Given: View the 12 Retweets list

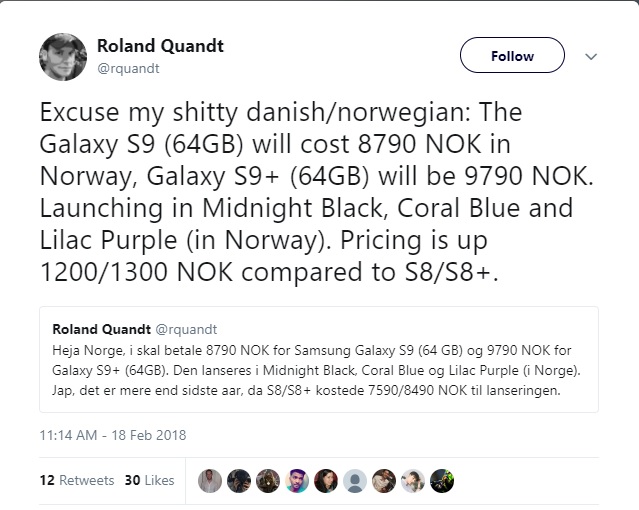Looking at the screenshot, I should (x=77, y=480).
